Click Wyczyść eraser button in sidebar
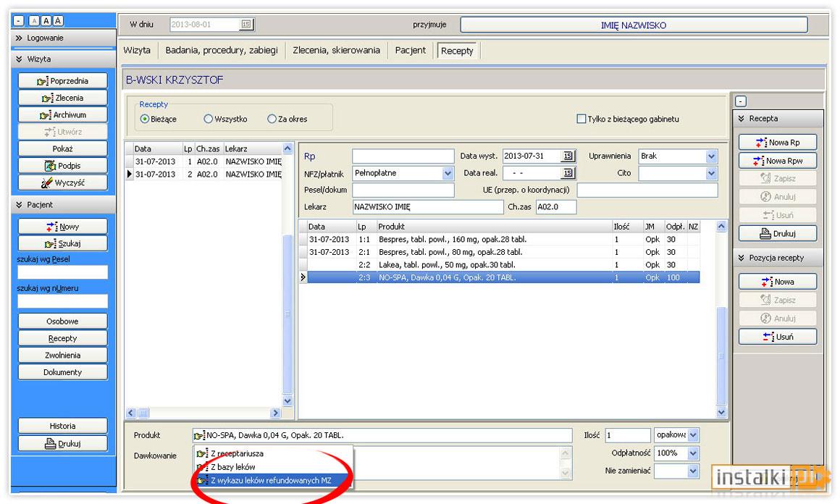Image resolution: width=840 pixels, height=504 pixels. (x=63, y=182)
